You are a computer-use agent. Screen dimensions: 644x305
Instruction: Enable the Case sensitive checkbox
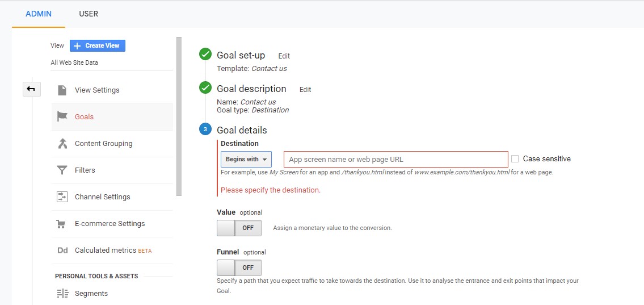tap(515, 159)
